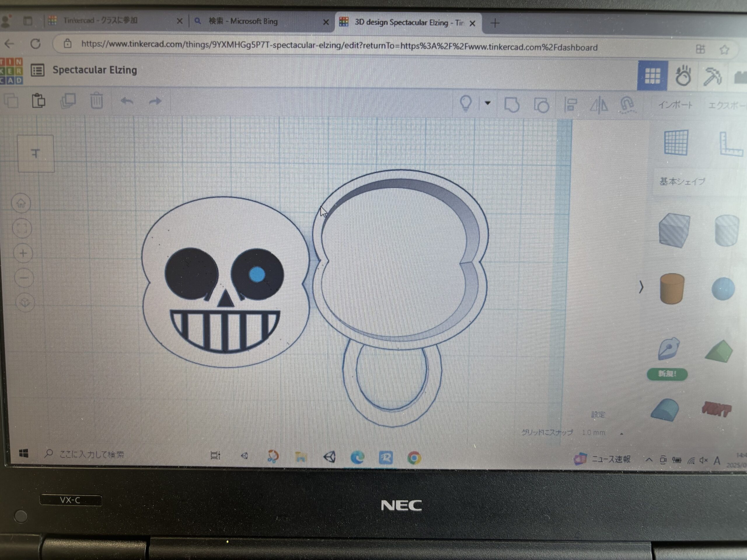747x560 pixels.
Task: Collapse the shapes panel chevron
Action: pyautogui.click(x=641, y=287)
